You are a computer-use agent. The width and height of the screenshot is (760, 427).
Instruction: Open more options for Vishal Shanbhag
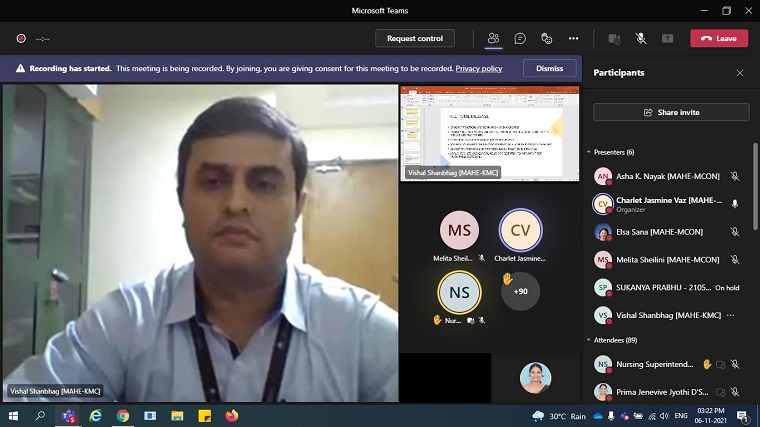click(x=731, y=315)
